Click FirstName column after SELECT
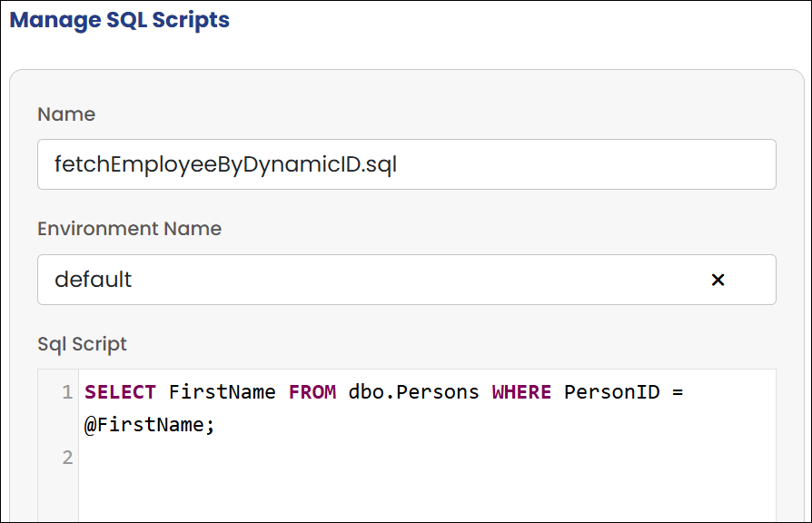The height and width of the screenshot is (523, 812). point(223,392)
